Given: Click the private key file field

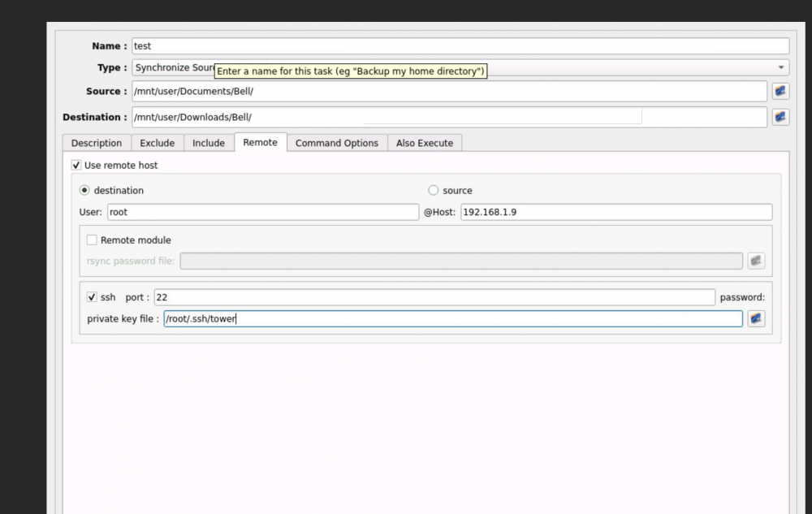Looking at the screenshot, I should coord(453,318).
